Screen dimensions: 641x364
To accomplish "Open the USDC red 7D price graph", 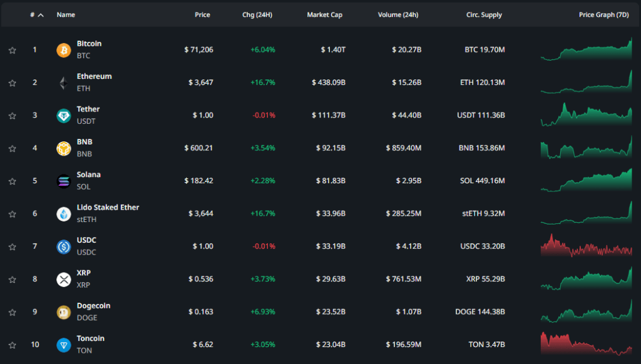I will click(586, 246).
